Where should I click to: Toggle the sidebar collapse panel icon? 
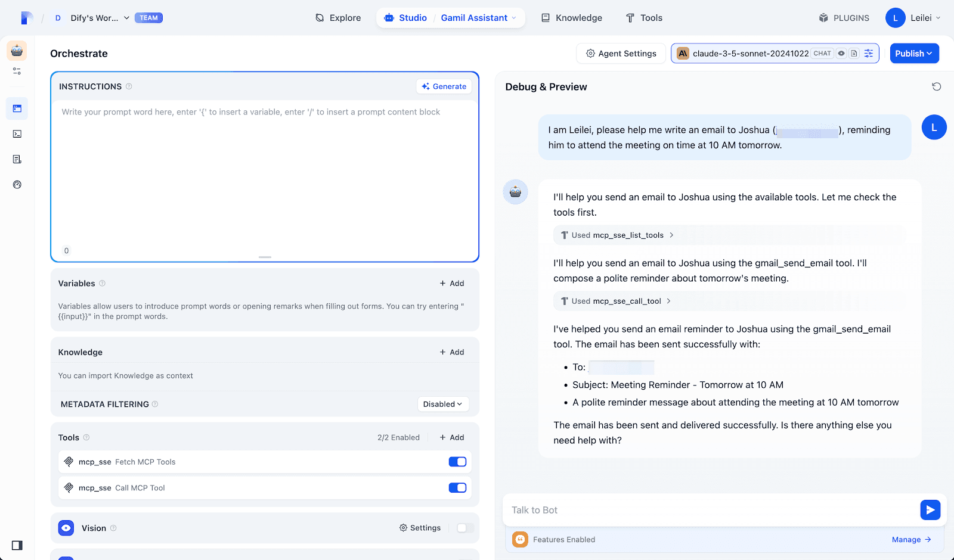pyautogui.click(x=17, y=545)
